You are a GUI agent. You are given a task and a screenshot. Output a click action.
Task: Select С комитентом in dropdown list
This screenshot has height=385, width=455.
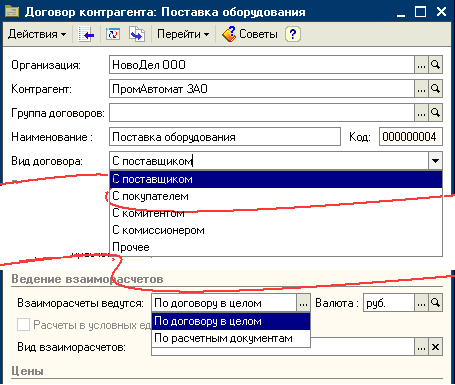point(276,213)
